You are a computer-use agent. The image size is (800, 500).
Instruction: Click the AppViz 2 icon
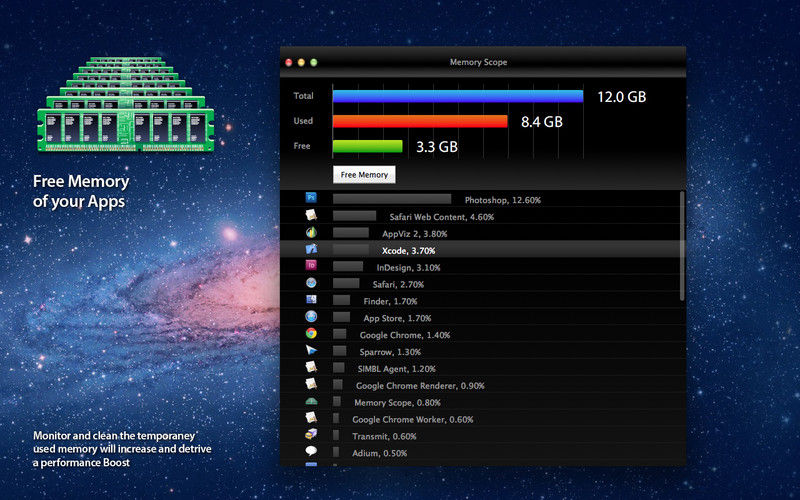(311, 233)
